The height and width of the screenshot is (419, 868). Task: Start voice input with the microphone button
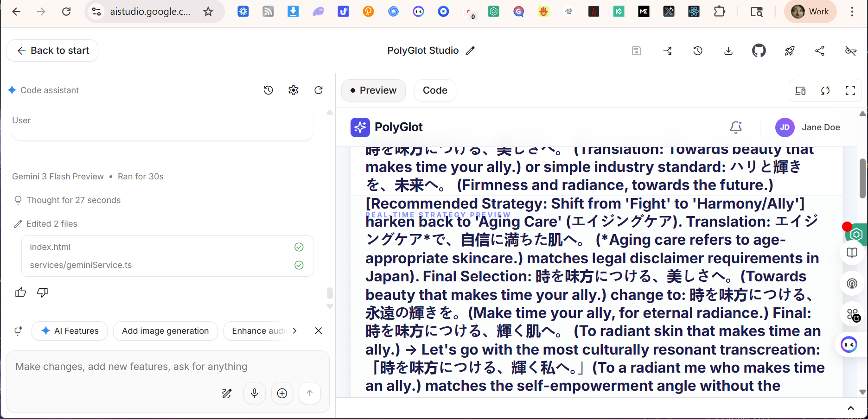(255, 394)
